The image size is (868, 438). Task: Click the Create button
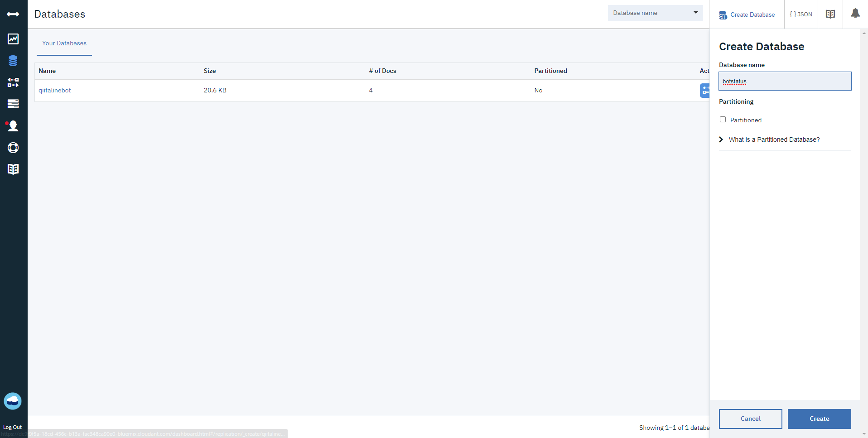click(819, 419)
